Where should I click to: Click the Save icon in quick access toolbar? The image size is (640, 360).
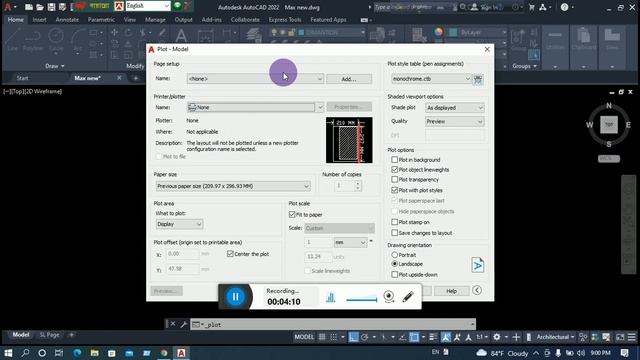click(51, 7)
